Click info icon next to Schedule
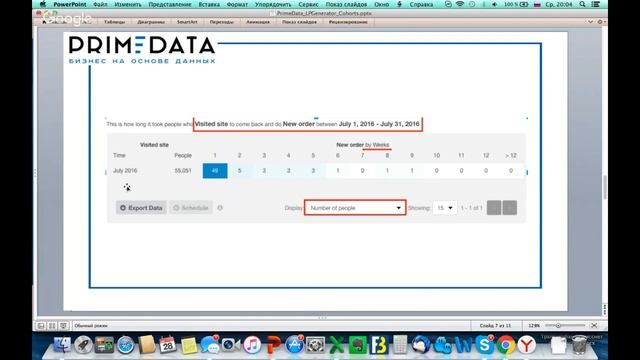This screenshot has width=640, height=360. tap(220, 208)
